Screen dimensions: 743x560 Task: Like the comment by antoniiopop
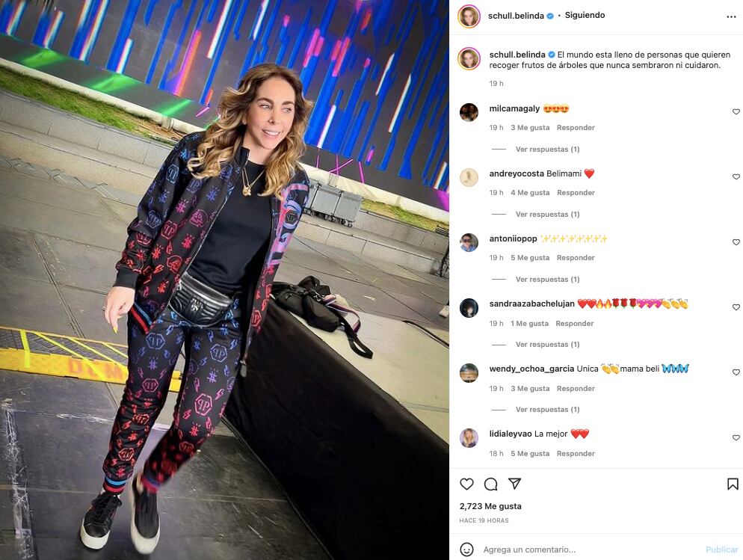pyautogui.click(x=736, y=242)
